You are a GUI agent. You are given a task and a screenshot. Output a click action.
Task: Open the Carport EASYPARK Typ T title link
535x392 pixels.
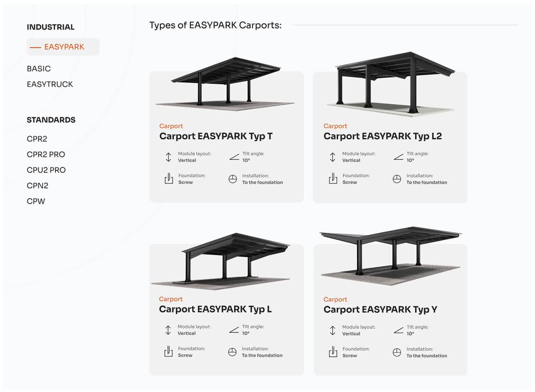tap(216, 136)
